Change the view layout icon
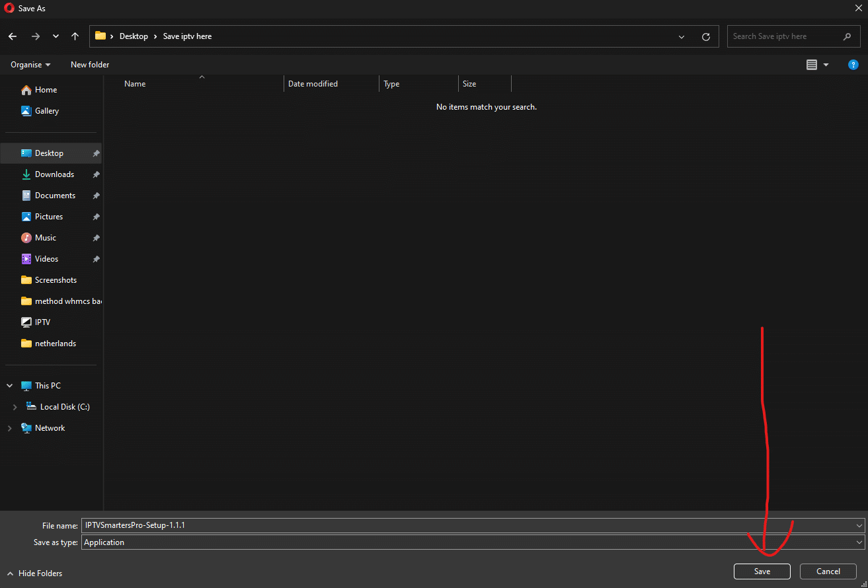 [x=812, y=65]
